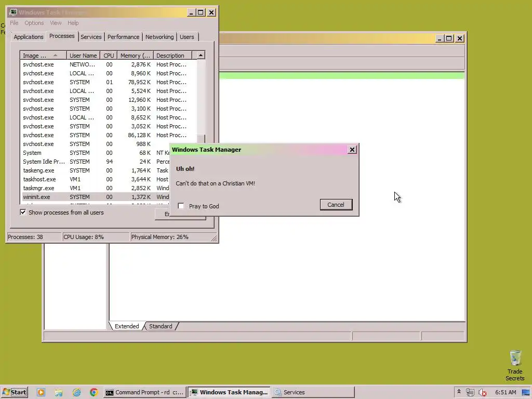
Task: Click the Task Manager title bar icon
Action: [x=13, y=12]
